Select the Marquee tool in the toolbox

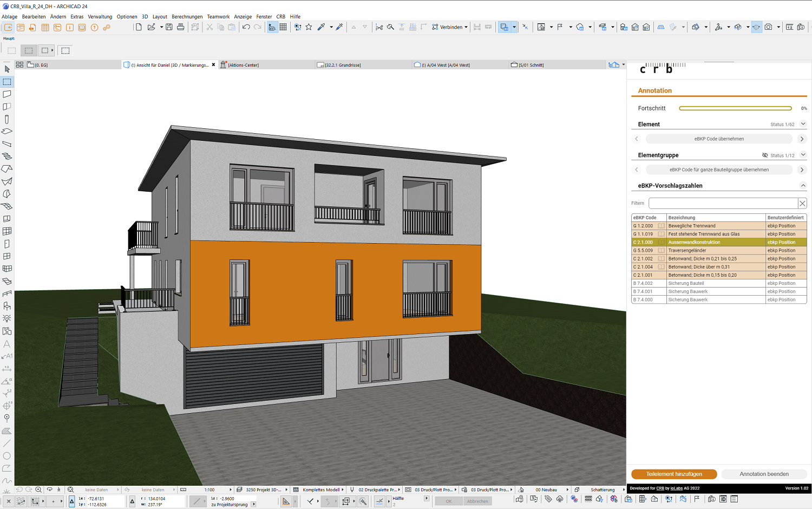7,82
